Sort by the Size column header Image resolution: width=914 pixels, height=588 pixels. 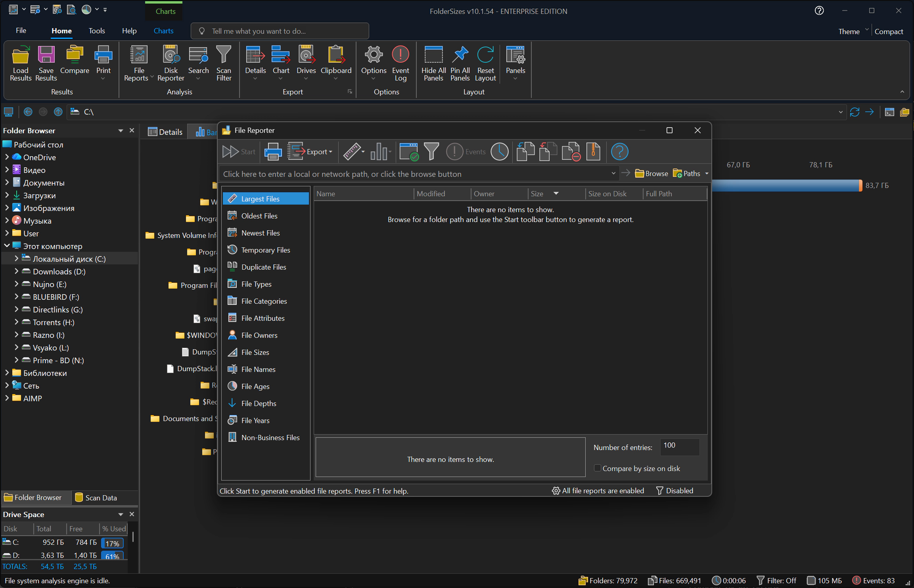(557, 193)
